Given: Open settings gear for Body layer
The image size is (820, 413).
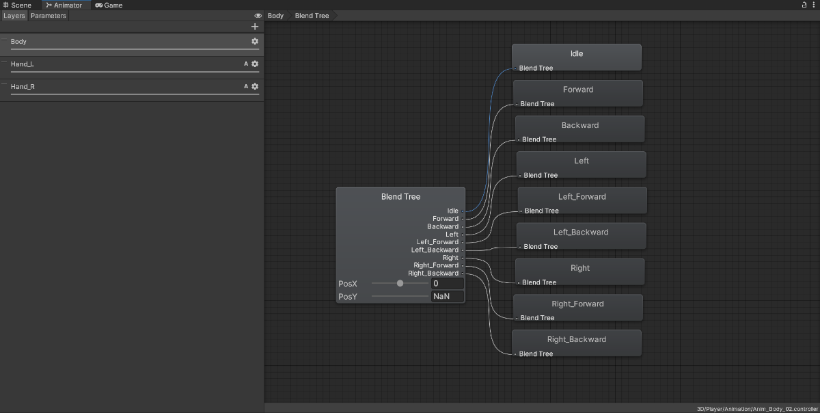Looking at the screenshot, I should pos(255,41).
